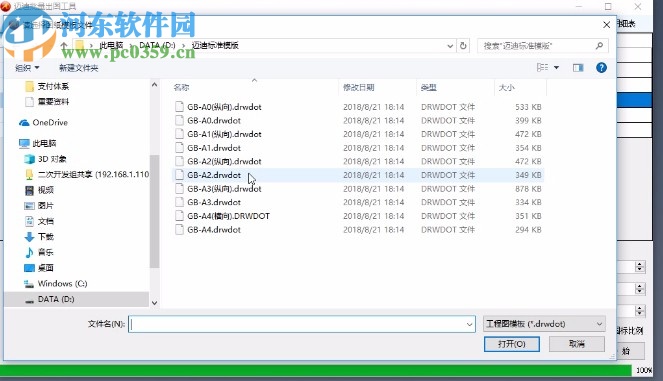Click the search magnifier icon
Image resolution: width=663 pixels, height=381 pixels.
point(599,46)
